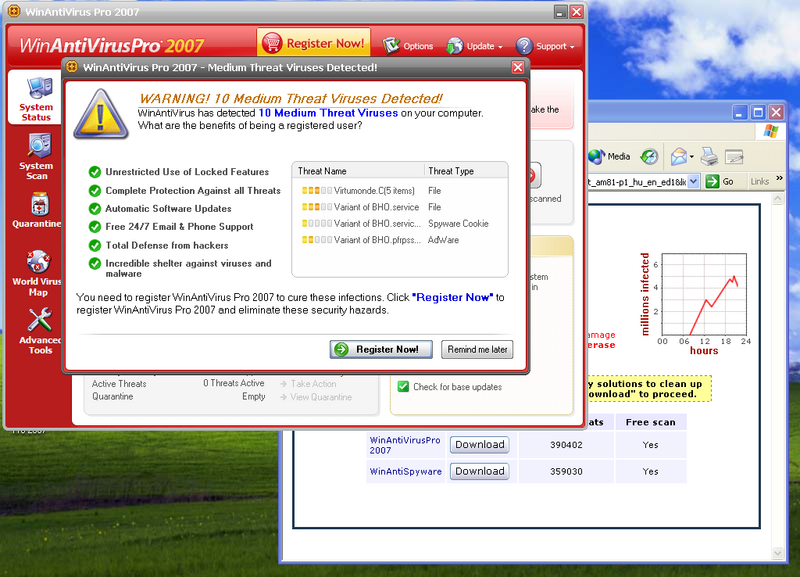Click the Go button in browser

pyautogui.click(x=719, y=181)
